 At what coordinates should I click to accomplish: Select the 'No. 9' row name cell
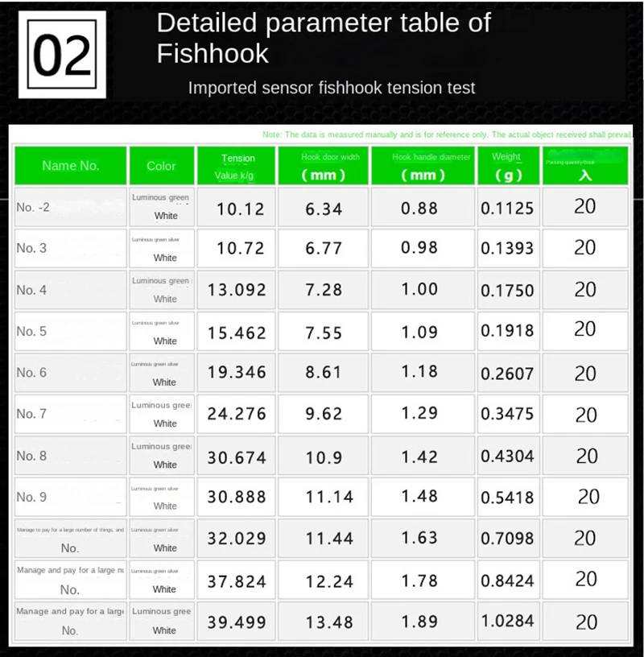coord(71,497)
